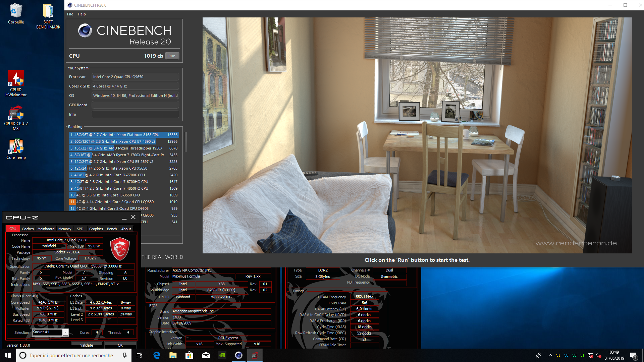Click the rendered room image in Cinebench

click(x=417, y=135)
